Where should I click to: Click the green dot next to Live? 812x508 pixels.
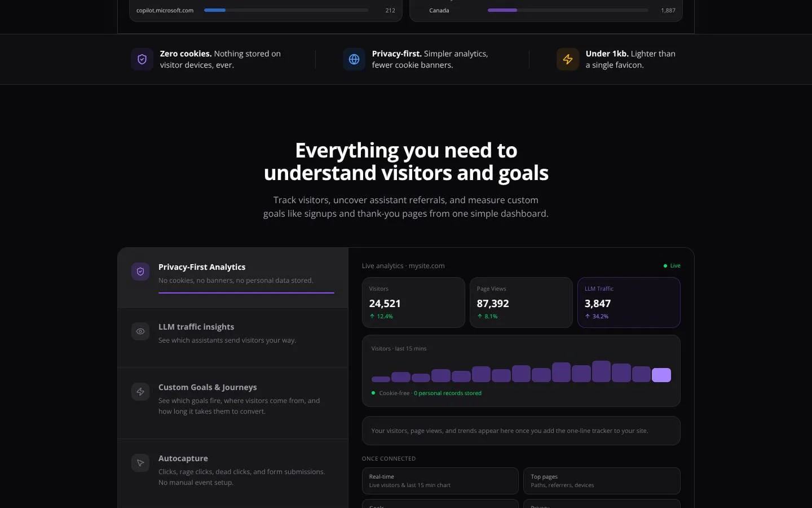coord(665,266)
